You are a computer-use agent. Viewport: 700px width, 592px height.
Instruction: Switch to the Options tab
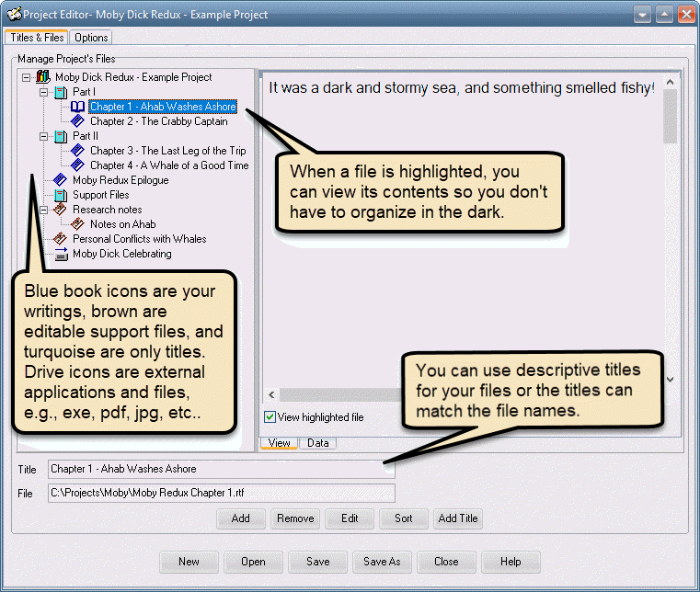(x=91, y=38)
